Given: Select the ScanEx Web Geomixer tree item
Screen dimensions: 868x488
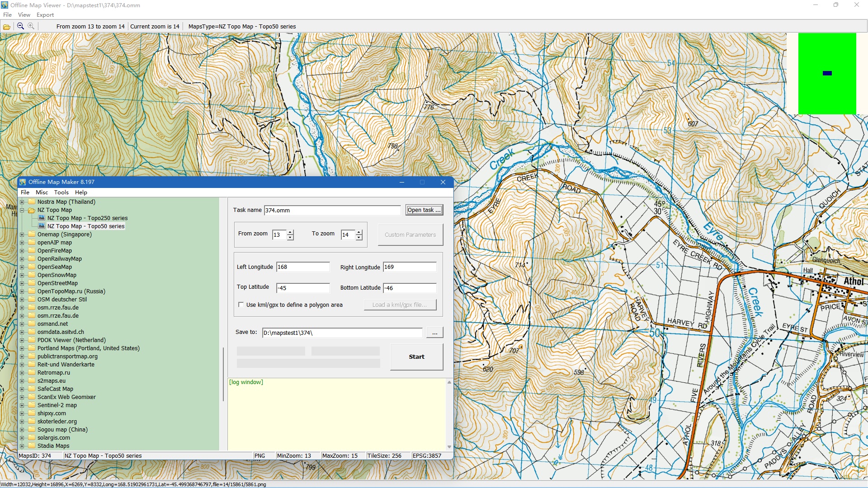Looking at the screenshot, I should pos(66,397).
